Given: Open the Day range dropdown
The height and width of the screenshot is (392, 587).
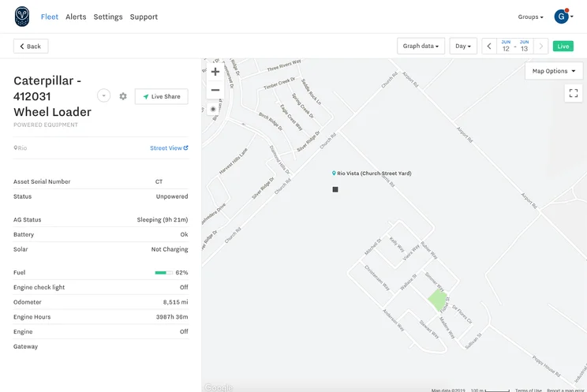Looking at the screenshot, I should click(x=463, y=46).
